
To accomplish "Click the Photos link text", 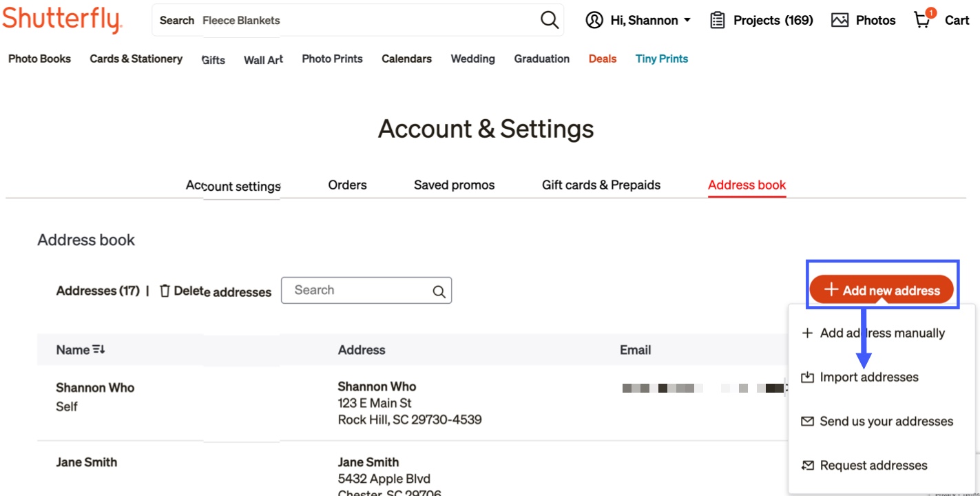I will [875, 20].
